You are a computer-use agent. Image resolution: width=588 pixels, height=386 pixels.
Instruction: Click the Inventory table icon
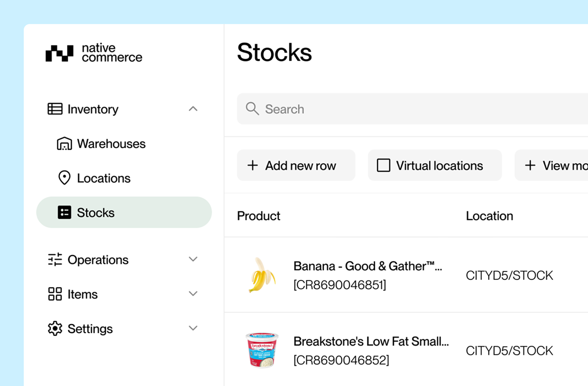tap(54, 109)
